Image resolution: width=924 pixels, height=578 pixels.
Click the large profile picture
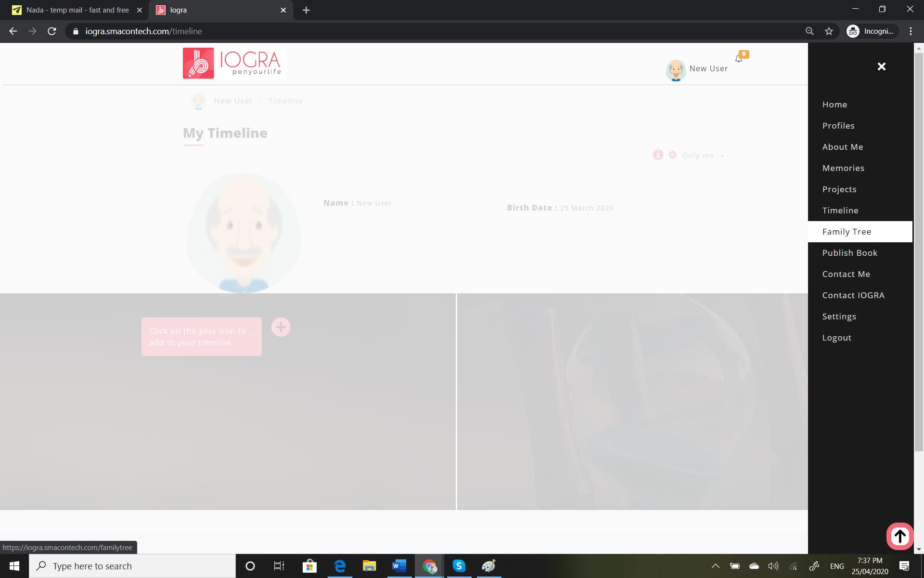(x=244, y=233)
